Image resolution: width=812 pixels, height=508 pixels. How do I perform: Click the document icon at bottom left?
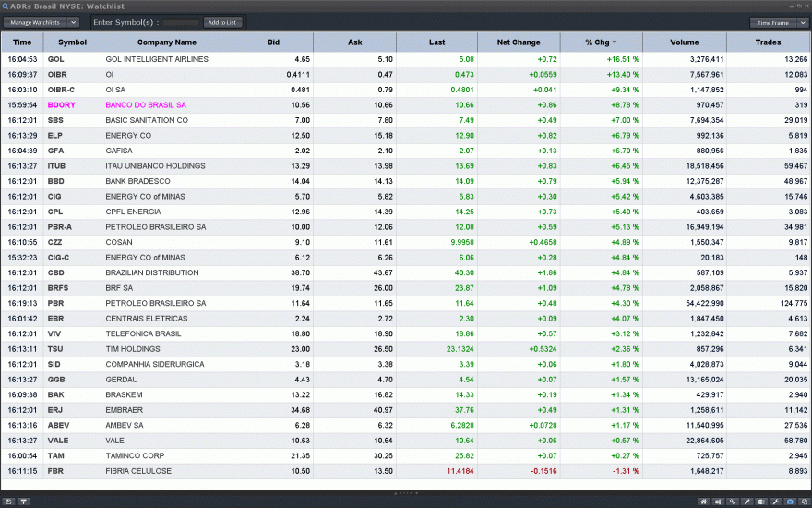coord(9,502)
